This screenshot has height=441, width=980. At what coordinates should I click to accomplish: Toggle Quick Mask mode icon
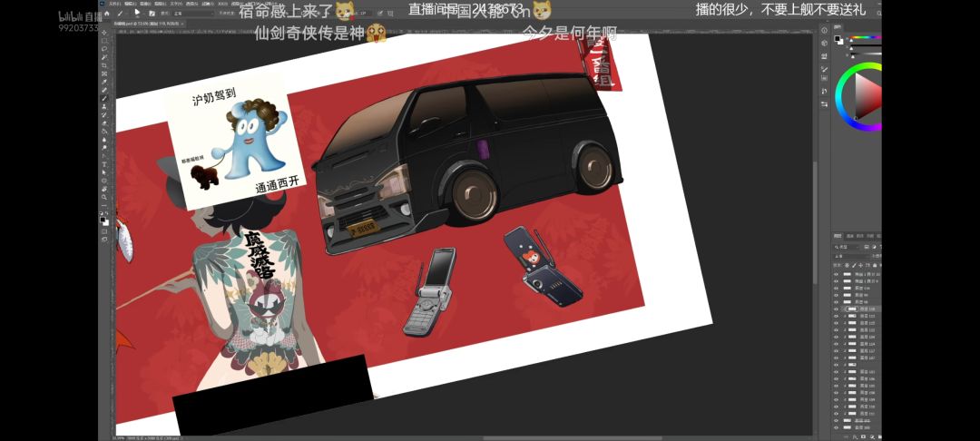click(103, 231)
